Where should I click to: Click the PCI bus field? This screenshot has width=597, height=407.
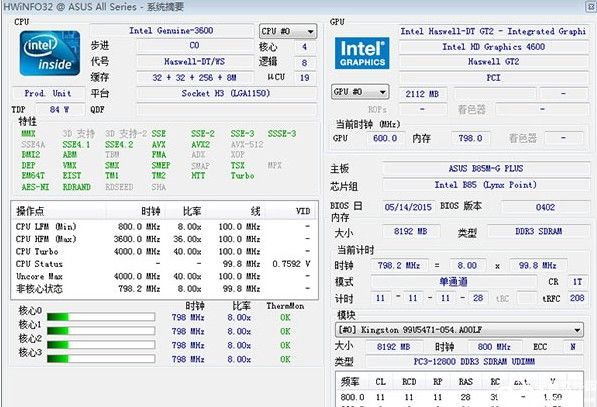pos(493,78)
